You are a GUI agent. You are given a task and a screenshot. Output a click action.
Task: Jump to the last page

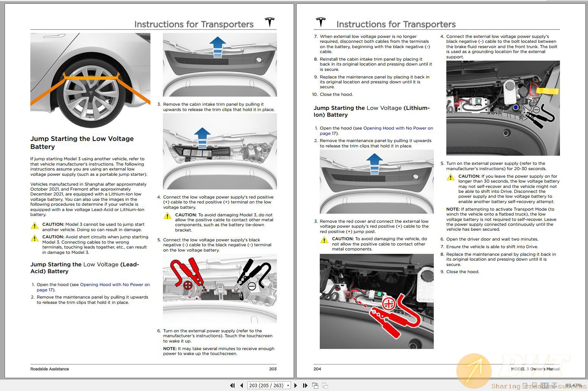305,385
